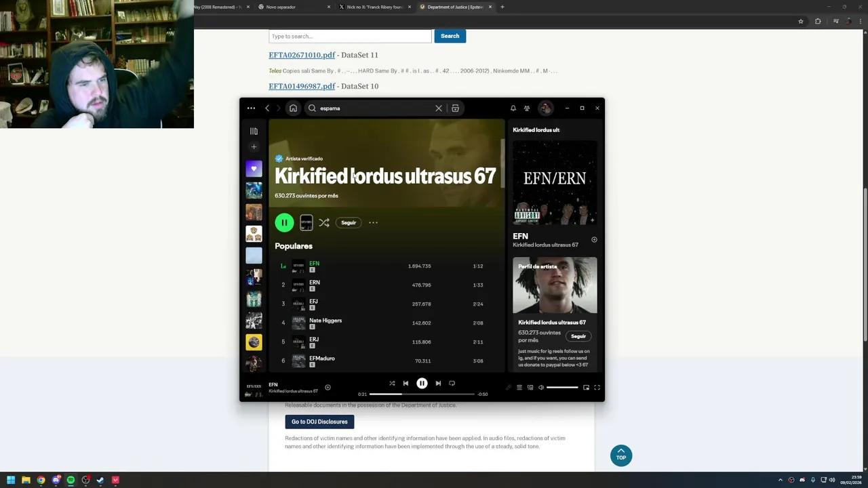
Task: Pause playback with the white center button
Action: tap(422, 384)
